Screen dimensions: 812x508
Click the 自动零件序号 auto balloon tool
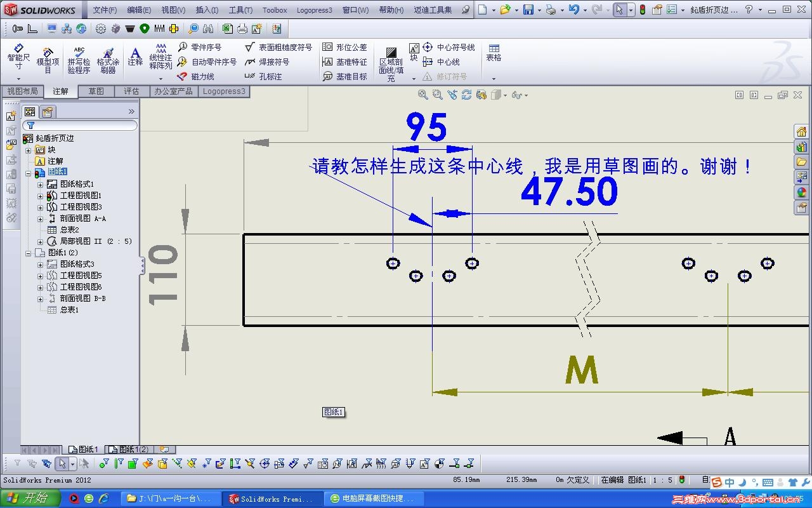coord(207,62)
